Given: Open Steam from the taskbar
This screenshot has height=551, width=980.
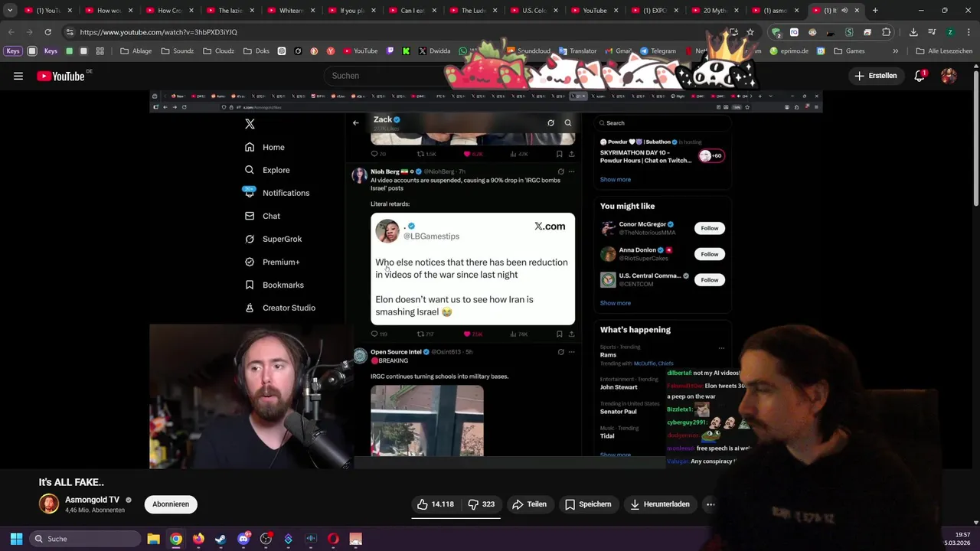Looking at the screenshot, I should pos(220,539).
